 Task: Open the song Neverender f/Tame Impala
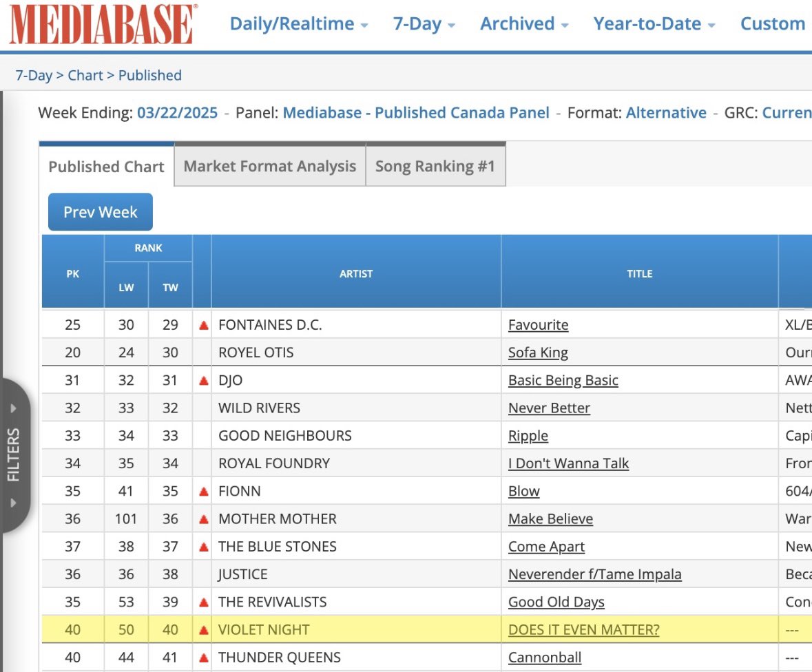594,574
